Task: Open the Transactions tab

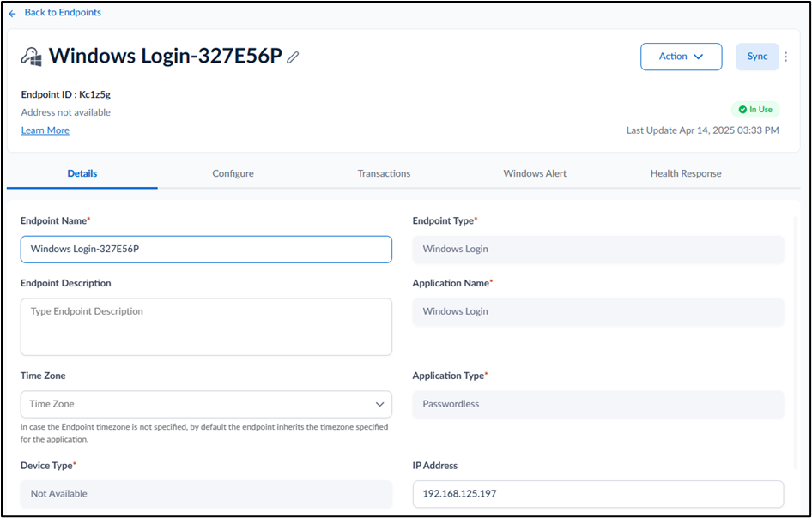Action: tap(384, 173)
